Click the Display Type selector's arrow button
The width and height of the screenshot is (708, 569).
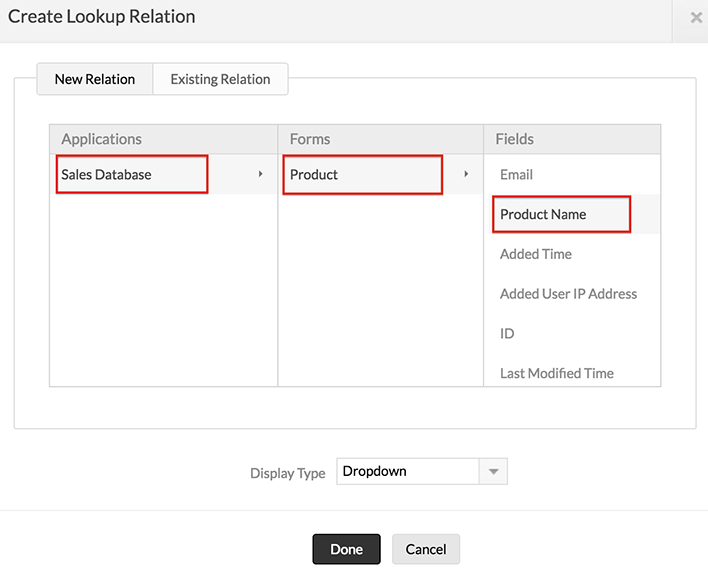tap(493, 471)
